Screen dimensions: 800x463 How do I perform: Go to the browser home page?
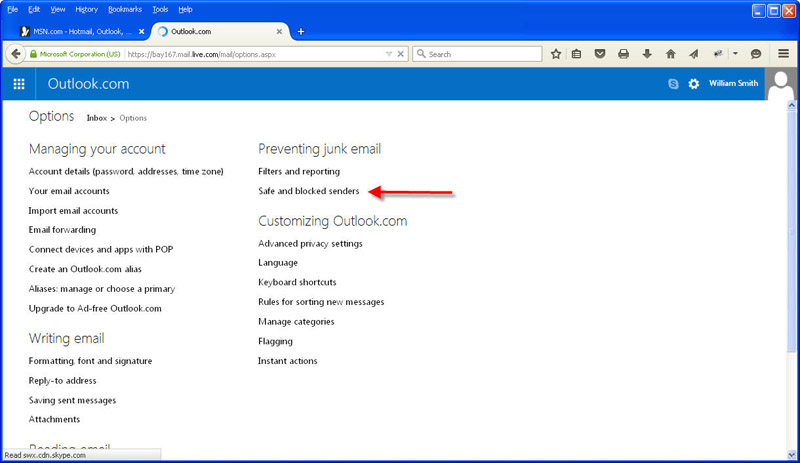pos(670,54)
